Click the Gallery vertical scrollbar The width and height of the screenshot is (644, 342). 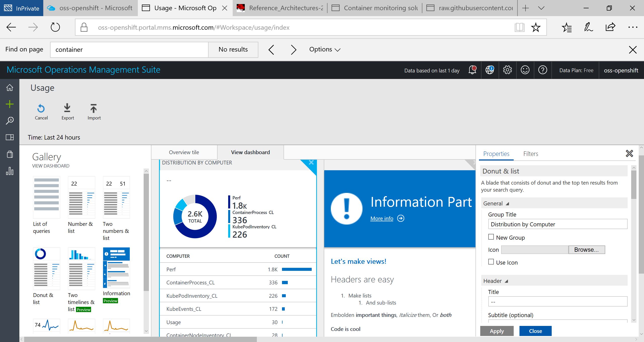click(146, 231)
